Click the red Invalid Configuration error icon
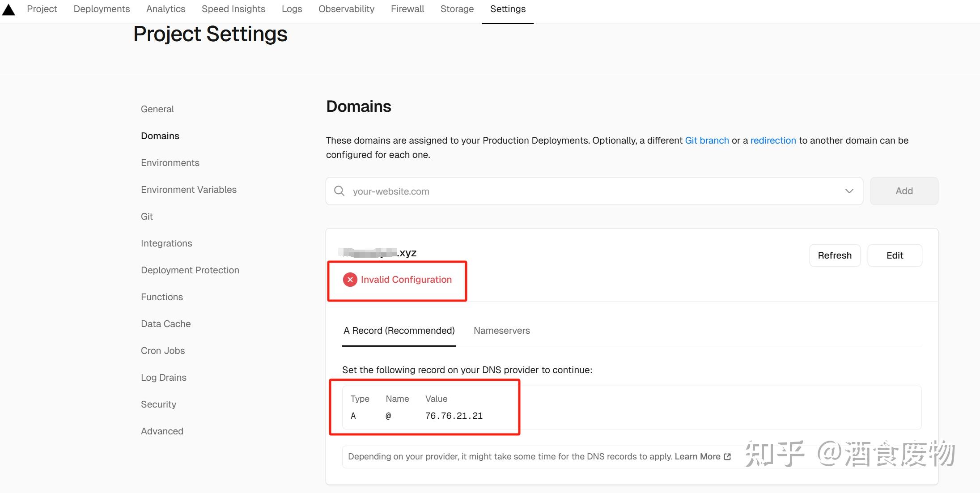The width and height of the screenshot is (980, 493). tap(350, 279)
